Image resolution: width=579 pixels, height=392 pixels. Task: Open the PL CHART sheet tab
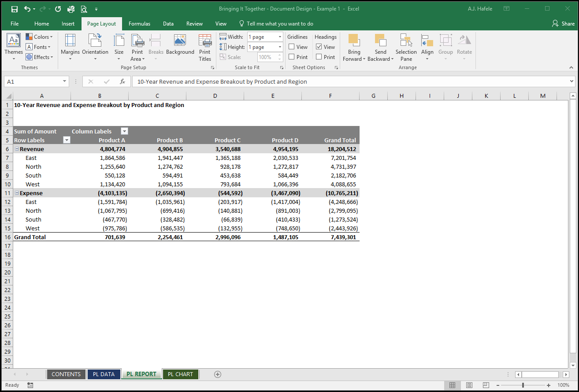(181, 374)
